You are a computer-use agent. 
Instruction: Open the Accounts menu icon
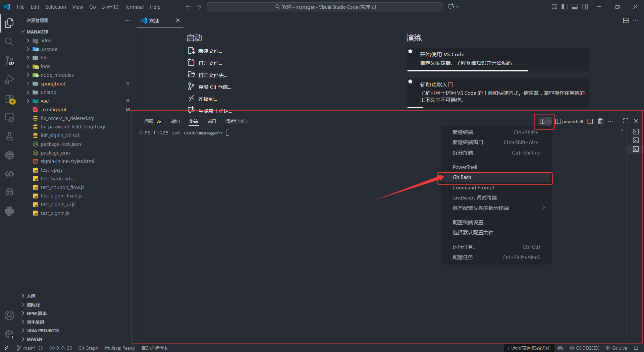point(9,315)
